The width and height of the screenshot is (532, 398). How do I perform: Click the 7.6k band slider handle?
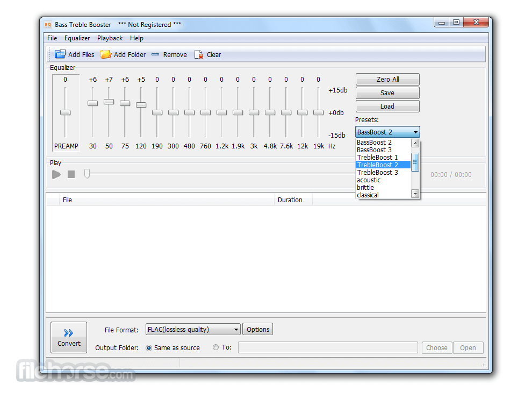286,112
